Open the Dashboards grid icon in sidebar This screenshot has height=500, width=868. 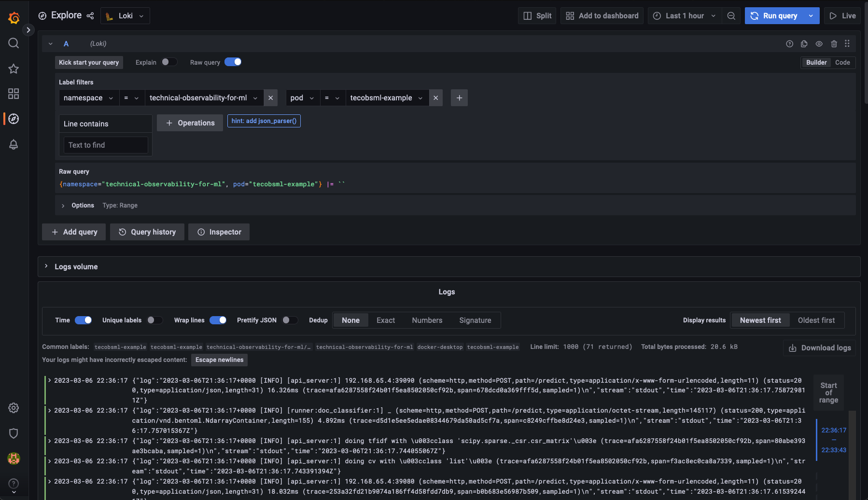pos(14,94)
